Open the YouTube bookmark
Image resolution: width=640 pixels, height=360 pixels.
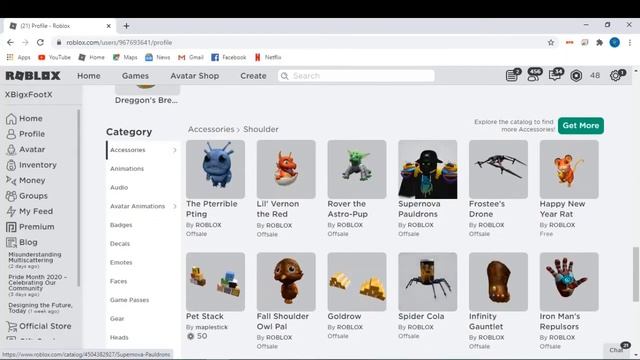pyautogui.click(x=54, y=58)
